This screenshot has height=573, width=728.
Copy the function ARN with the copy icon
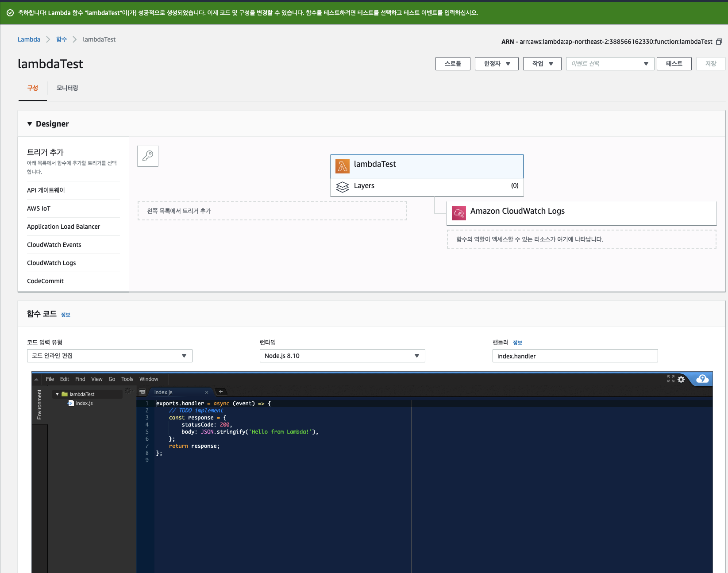pyautogui.click(x=719, y=42)
